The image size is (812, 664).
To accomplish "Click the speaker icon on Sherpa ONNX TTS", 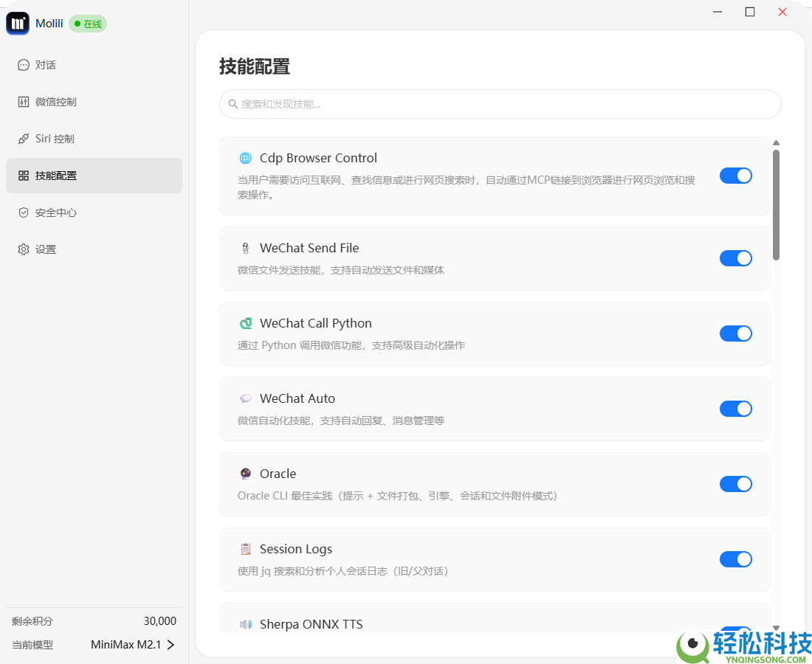I will pos(246,624).
